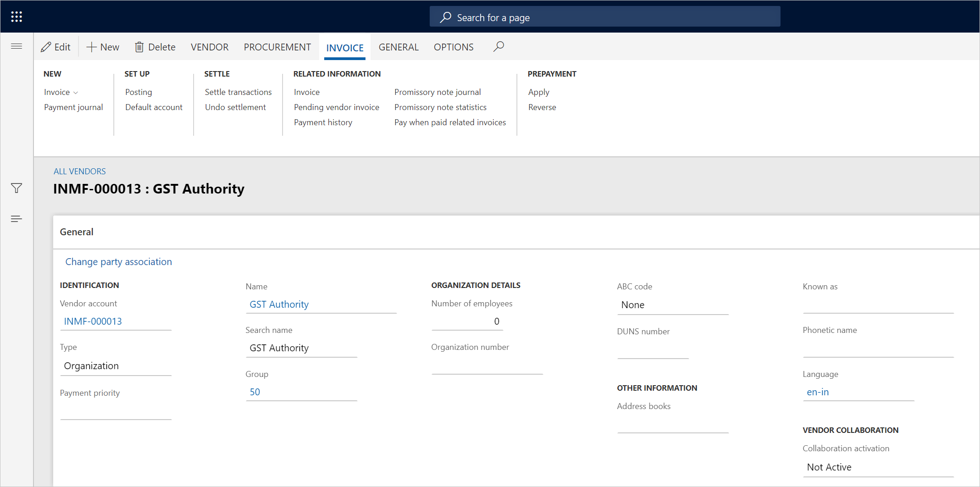Click Undo settlement
Image resolution: width=980 pixels, height=487 pixels.
point(235,107)
